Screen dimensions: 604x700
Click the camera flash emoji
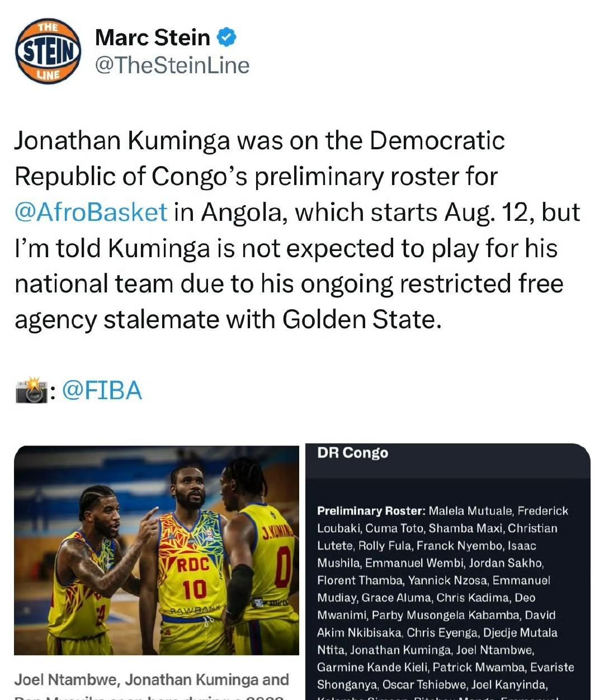31,390
